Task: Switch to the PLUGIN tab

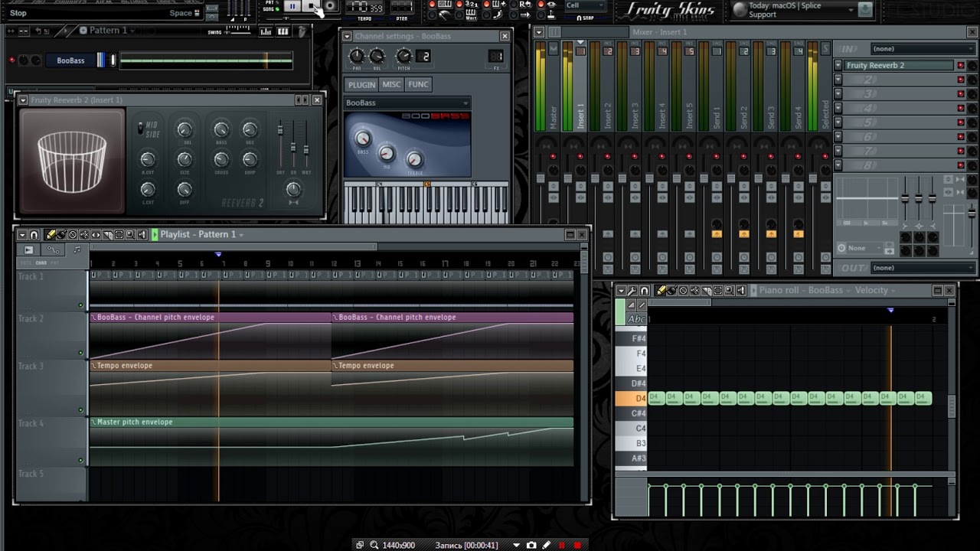Action: click(361, 84)
